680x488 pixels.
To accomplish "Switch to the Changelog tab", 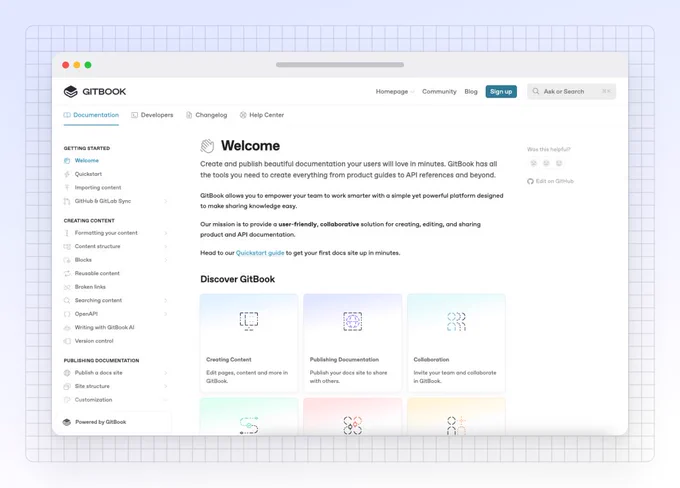I will click(x=206, y=115).
